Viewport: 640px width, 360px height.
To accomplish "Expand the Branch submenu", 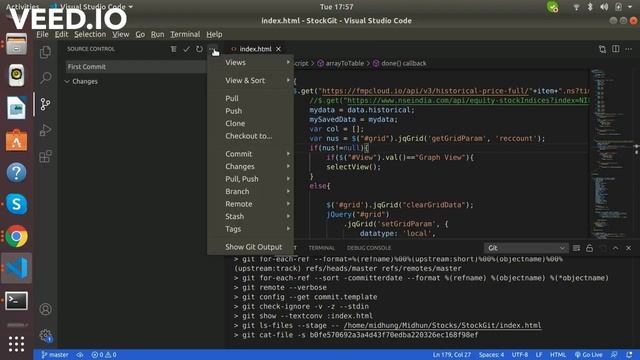I will (x=250, y=191).
